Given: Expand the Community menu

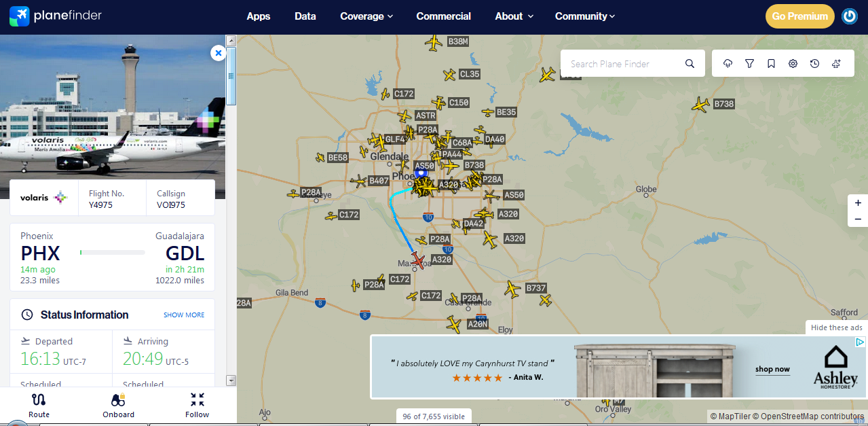Looking at the screenshot, I should point(585,16).
